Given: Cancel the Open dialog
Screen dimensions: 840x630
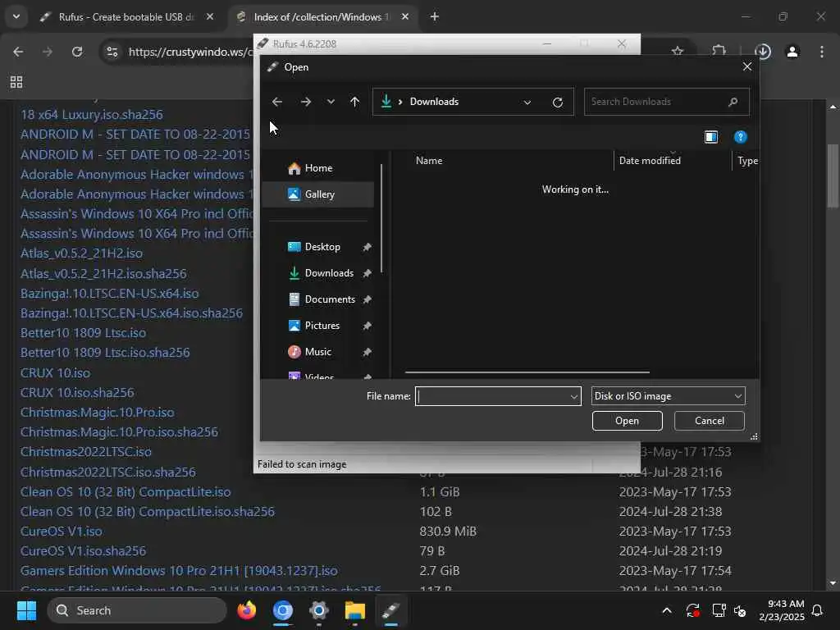Looking at the screenshot, I should coord(710,421).
